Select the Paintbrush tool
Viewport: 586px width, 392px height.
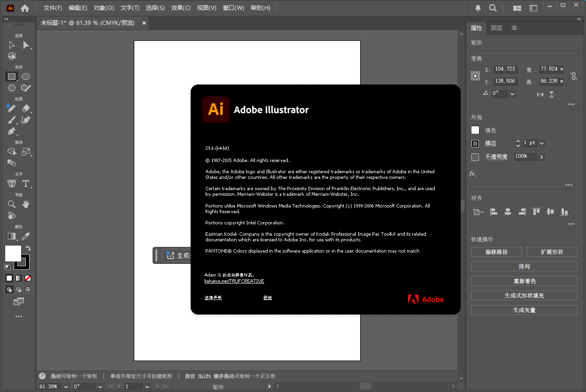tap(12, 120)
